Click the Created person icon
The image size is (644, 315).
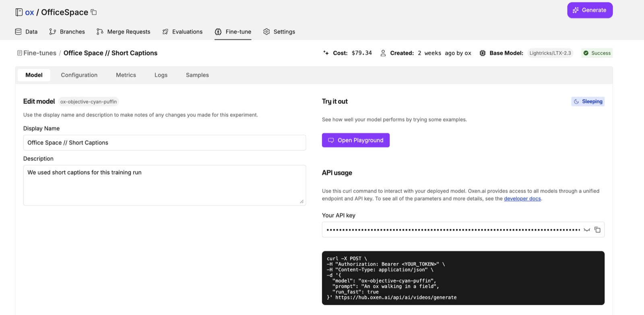point(383,53)
